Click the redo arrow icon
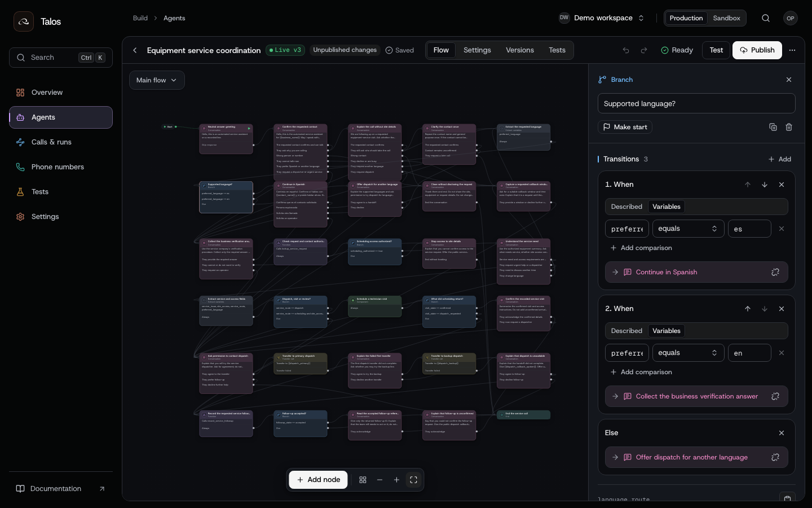This screenshot has height=508, width=812. 644,50
